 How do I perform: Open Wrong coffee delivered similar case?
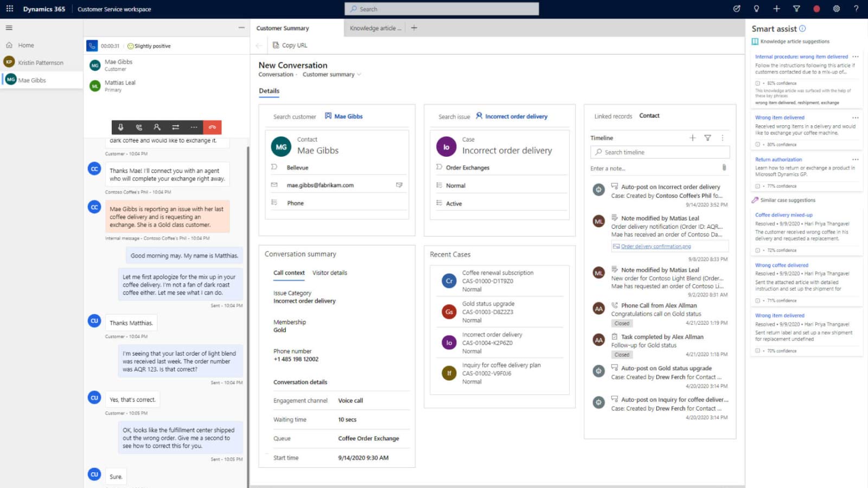click(x=782, y=265)
